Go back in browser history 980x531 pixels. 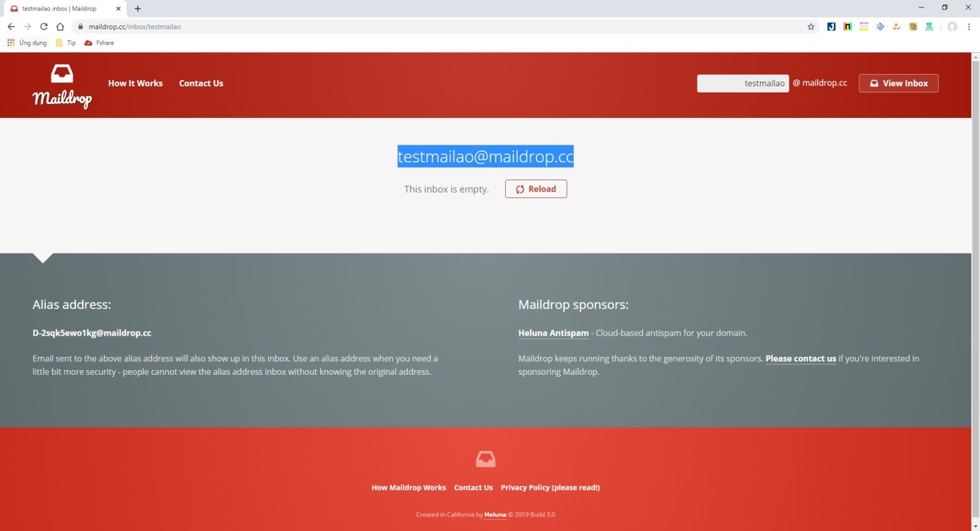click(x=11, y=27)
